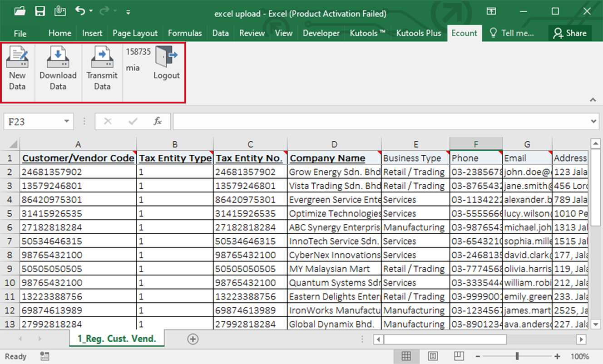
Task: Click the Share button
Action: coord(570,33)
